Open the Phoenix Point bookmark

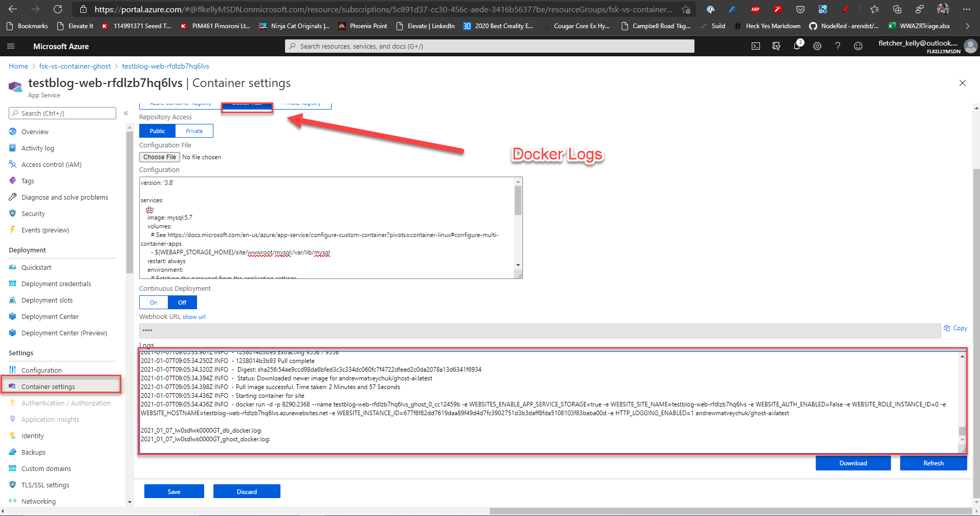(x=362, y=26)
